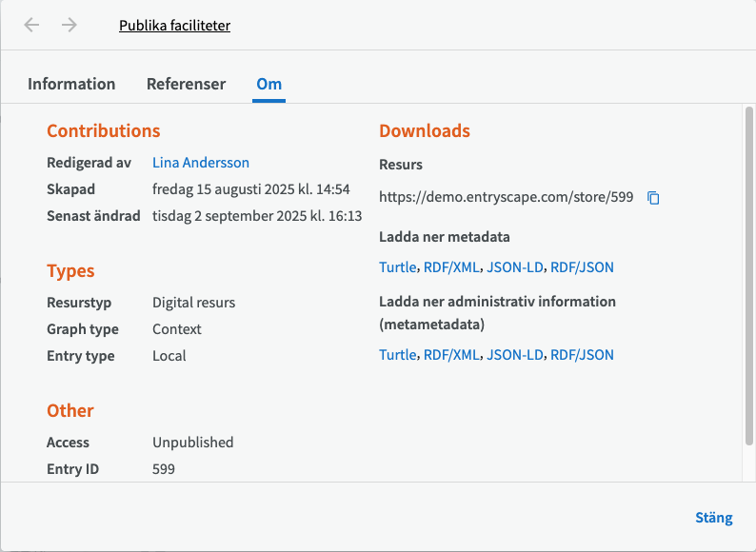Switch to the Referenser tab
Screen dimensions: 756x552
(186, 84)
